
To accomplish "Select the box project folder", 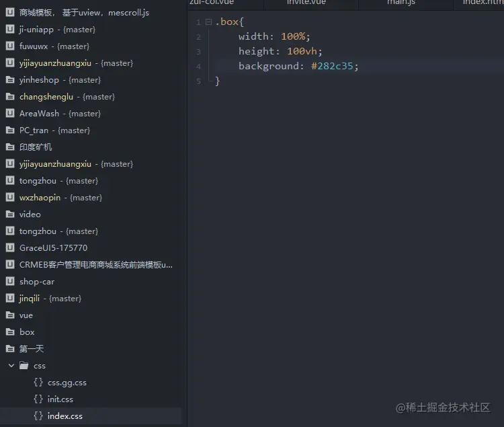I will tap(27, 332).
